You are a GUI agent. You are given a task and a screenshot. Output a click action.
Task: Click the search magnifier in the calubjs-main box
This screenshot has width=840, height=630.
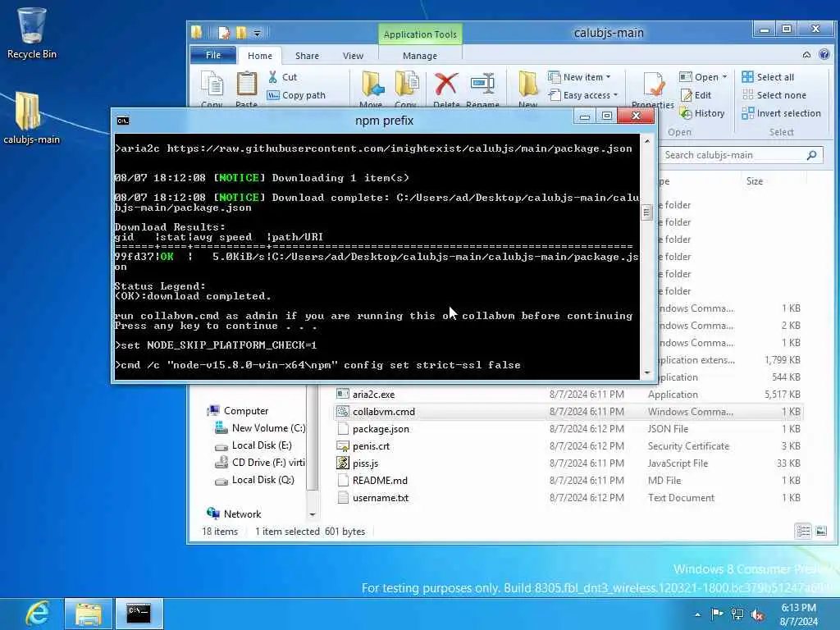point(811,155)
